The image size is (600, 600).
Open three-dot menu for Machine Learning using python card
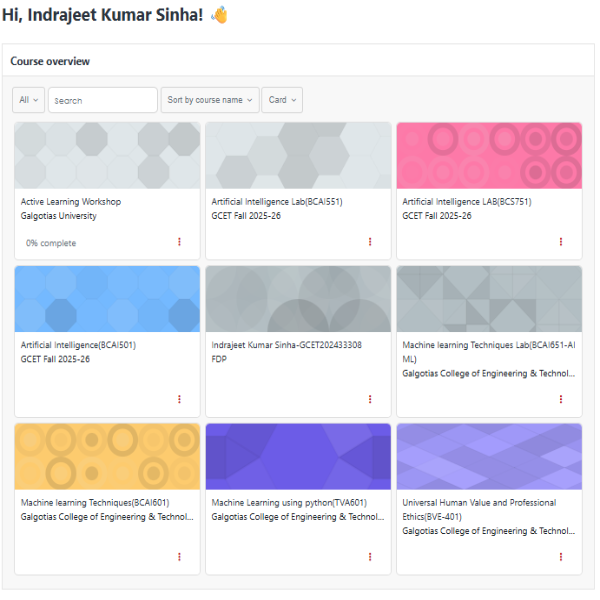(370, 557)
